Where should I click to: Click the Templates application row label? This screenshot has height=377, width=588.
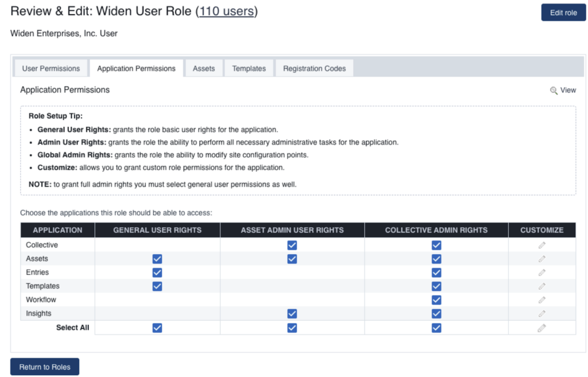pos(42,286)
